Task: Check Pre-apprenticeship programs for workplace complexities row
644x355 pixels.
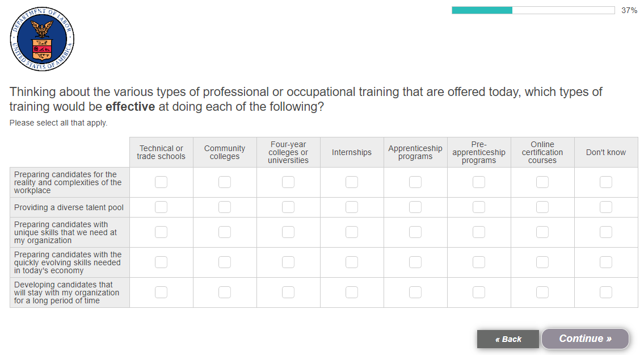Action: point(479,182)
